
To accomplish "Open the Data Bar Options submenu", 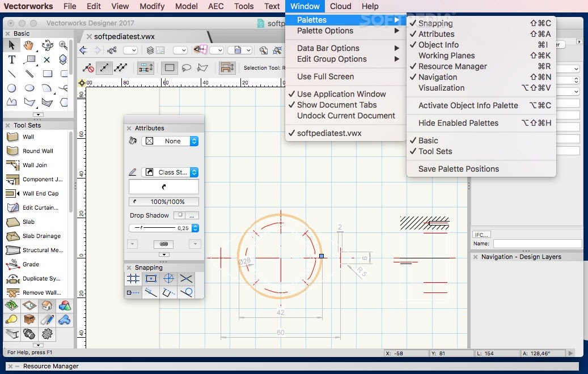I will (x=346, y=48).
